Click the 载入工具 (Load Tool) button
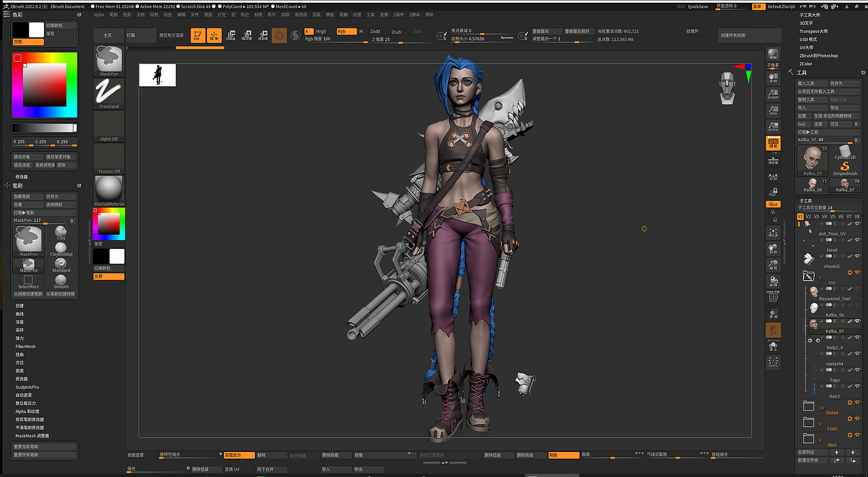This screenshot has height=477, width=868. (811, 83)
